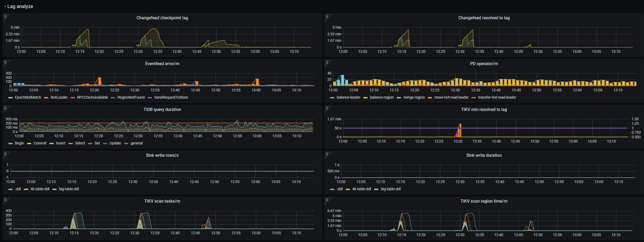Open the info icon on TiKV scan tasks/m panel
This screenshot has height=242, width=644.
(5, 200)
